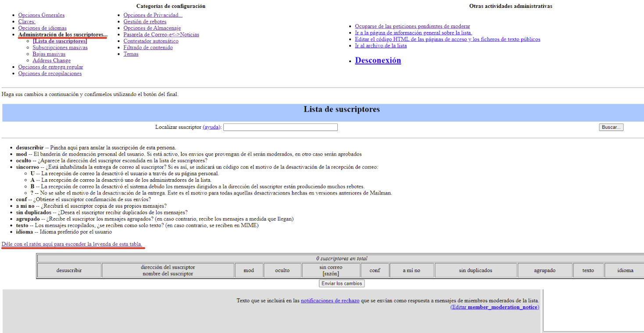Viewport: 644px width, 333px height.
Task: Click the dirección del suscriptor column header
Action: 168,270
